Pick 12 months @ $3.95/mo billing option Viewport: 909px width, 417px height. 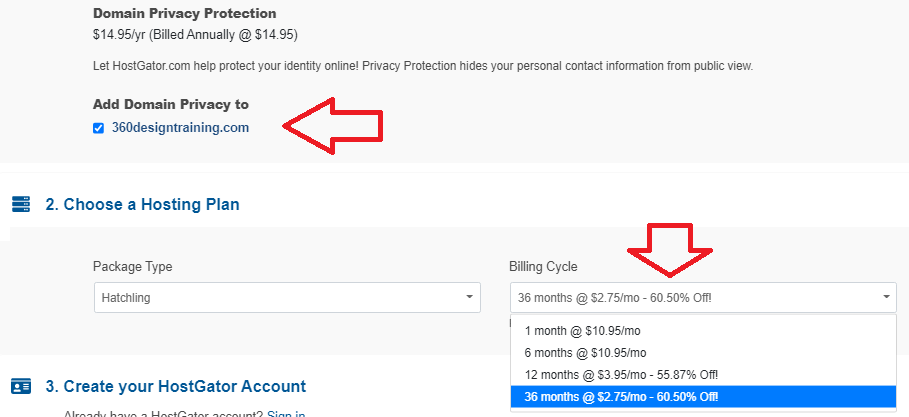[x=703, y=375]
